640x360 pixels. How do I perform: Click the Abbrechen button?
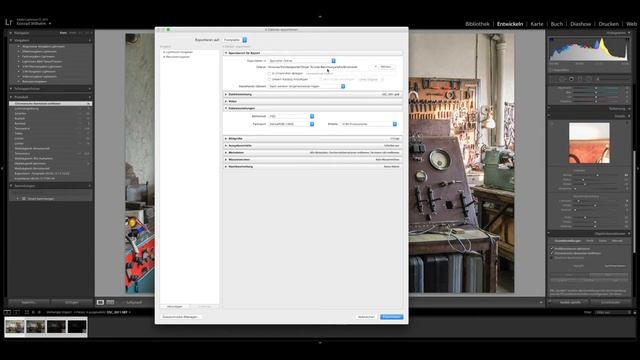[x=366, y=317]
